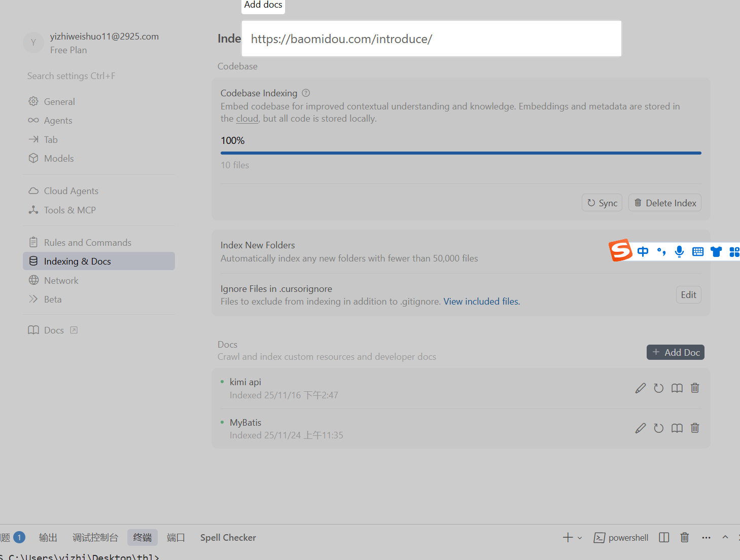Viewport: 740px width, 560px height.
Task: Switch to 端口 panel tab
Action: [x=176, y=538]
